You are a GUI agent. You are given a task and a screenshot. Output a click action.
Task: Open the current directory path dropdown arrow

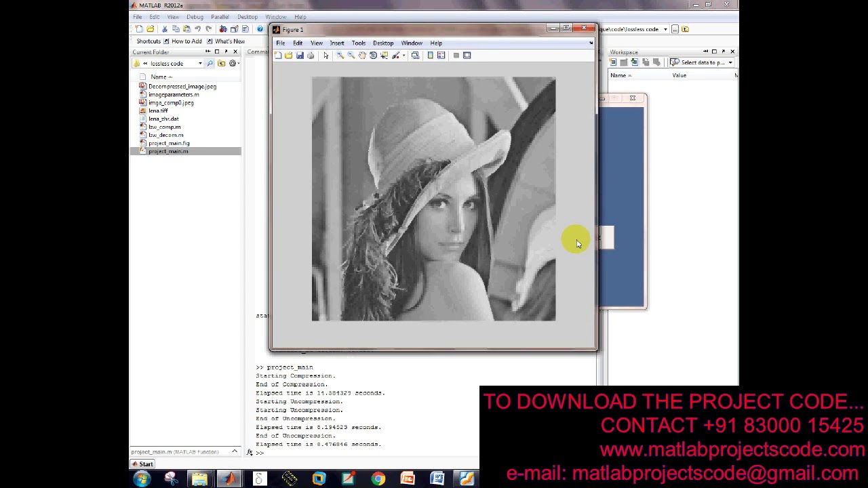pyautogui.click(x=665, y=29)
